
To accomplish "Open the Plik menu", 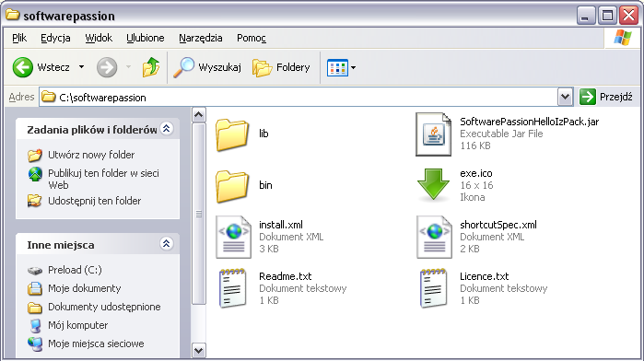I will (x=19, y=38).
